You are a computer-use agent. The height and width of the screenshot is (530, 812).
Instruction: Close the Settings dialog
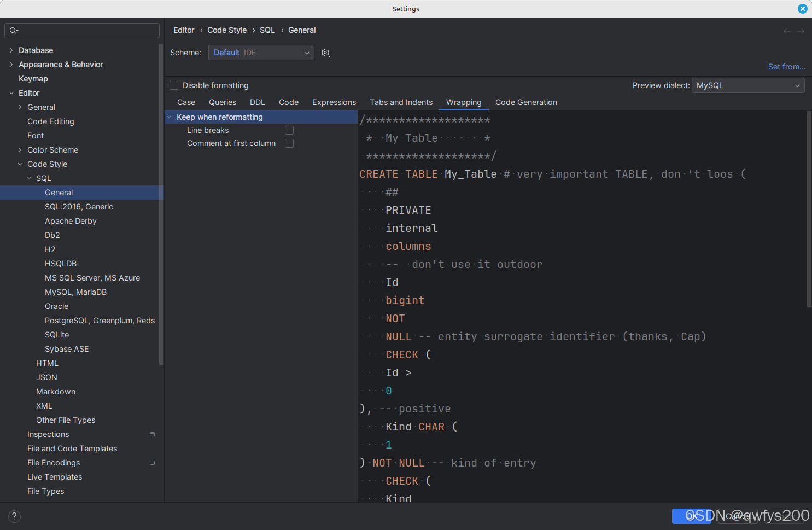802,9
